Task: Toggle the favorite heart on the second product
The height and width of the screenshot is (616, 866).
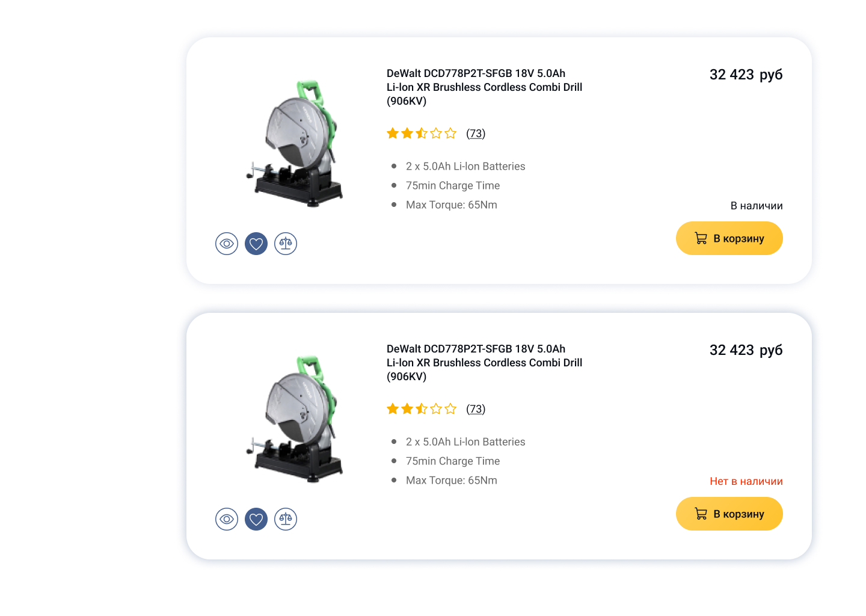Action: pos(256,519)
